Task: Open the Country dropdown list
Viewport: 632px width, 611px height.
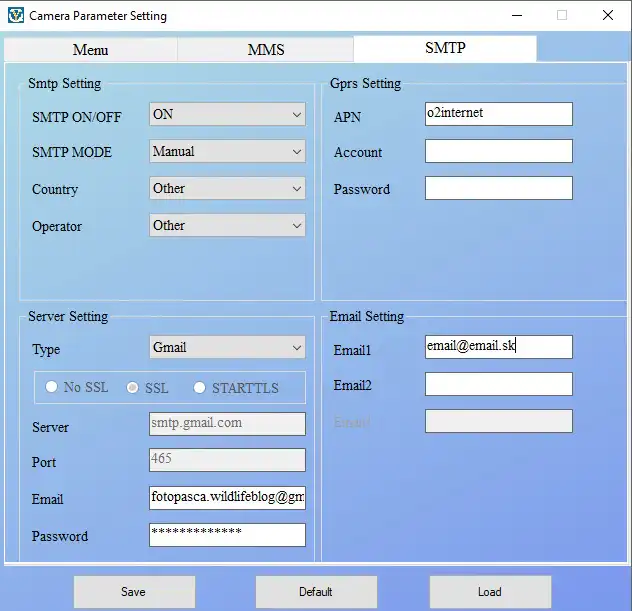Action: pos(227,189)
